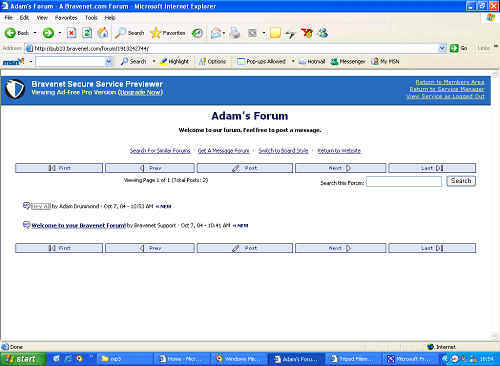
Task: Click the red butterfly toolbar icon
Action: 307,33
